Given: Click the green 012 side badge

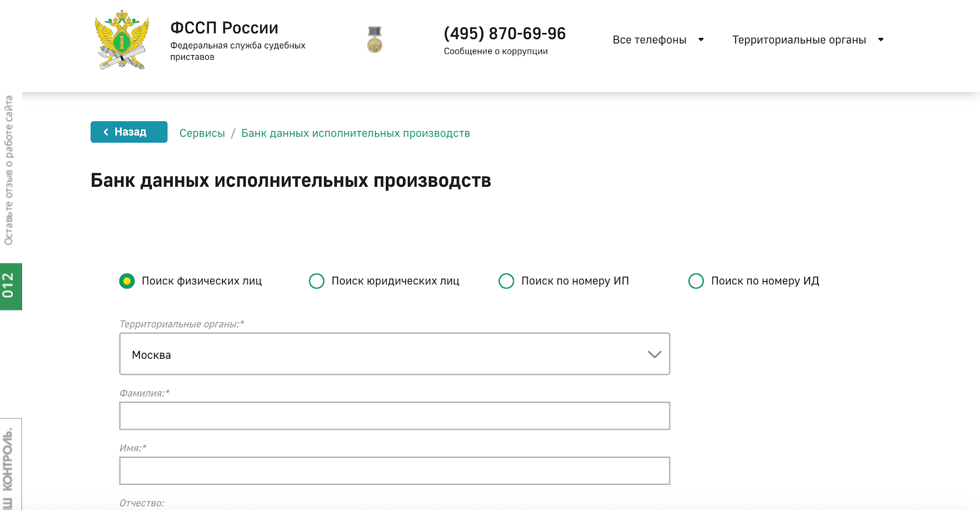Looking at the screenshot, I should [x=10, y=287].
